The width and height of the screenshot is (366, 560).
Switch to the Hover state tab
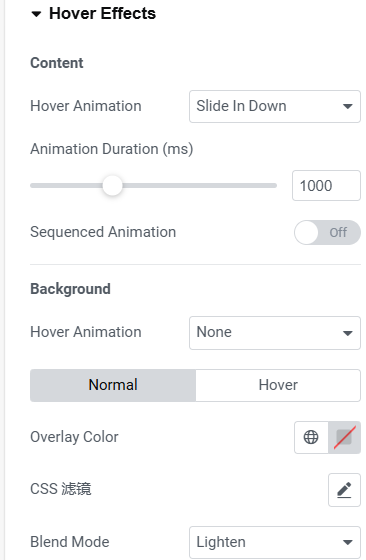point(278,385)
